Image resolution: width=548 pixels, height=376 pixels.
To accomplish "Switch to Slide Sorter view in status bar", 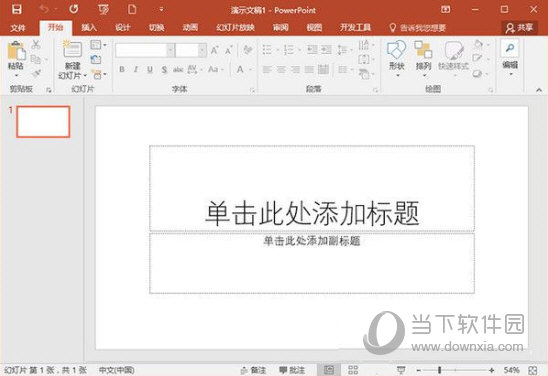I will coord(353,370).
